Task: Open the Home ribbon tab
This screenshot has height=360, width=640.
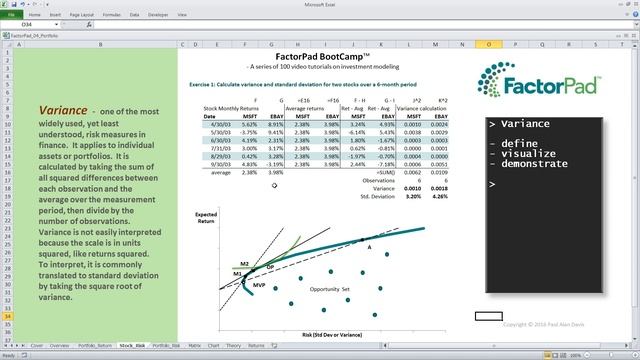Action: pos(35,15)
